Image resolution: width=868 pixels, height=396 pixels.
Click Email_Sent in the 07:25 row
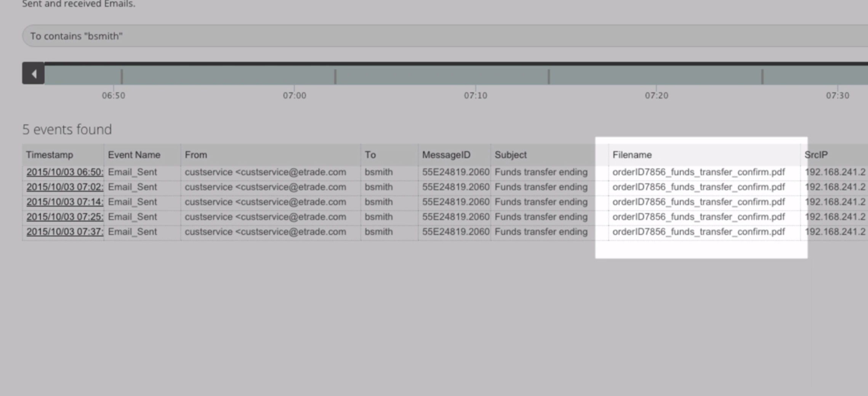132,217
